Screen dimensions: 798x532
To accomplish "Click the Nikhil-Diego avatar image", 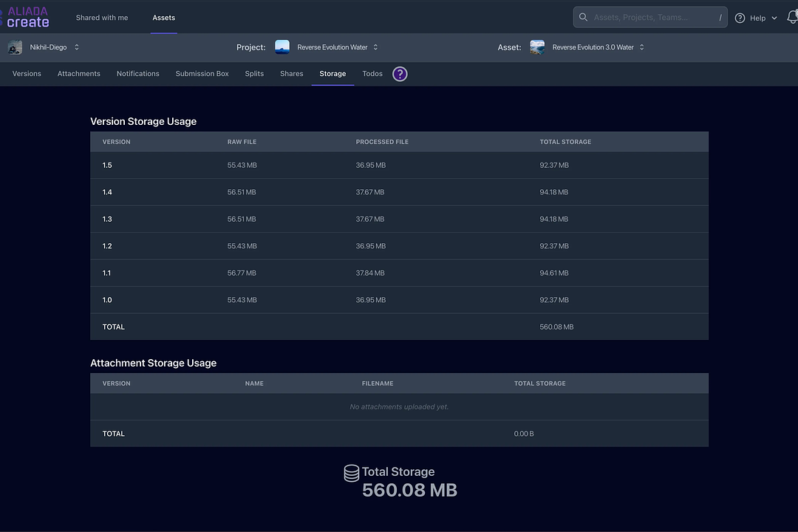I will (x=15, y=47).
